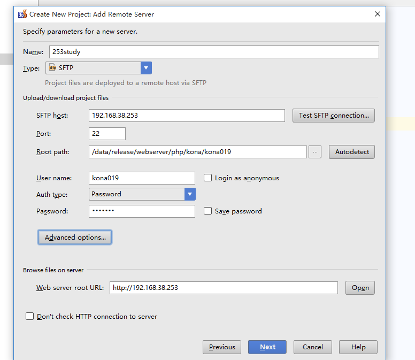The width and height of the screenshot is (415, 360).
Task: Enable the Save password checkbox
Action: (x=208, y=211)
